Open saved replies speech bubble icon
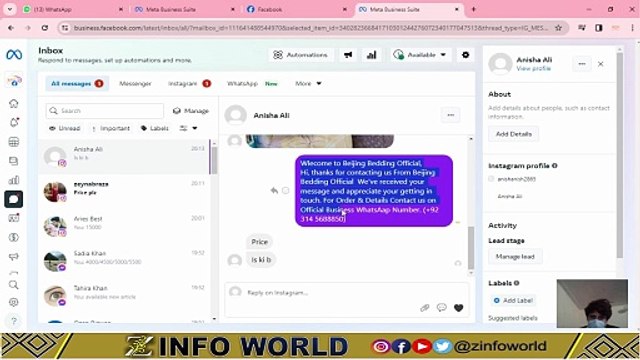Viewport: 640px width, 360px height. 441,307
